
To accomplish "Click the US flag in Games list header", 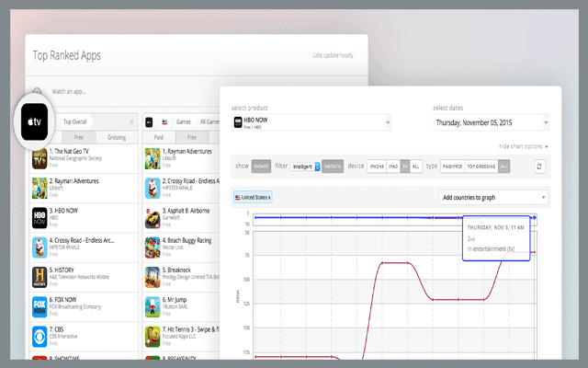I will coord(164,122).
